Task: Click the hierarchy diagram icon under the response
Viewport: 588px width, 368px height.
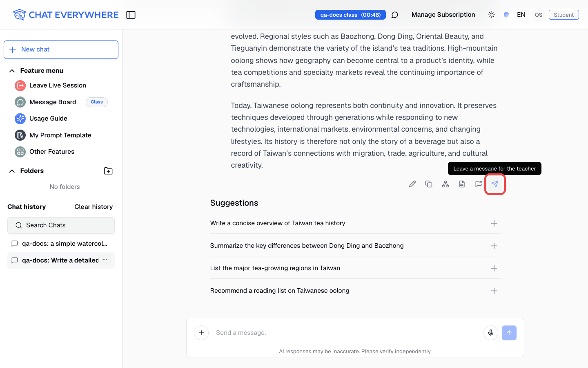Action: 445,184
